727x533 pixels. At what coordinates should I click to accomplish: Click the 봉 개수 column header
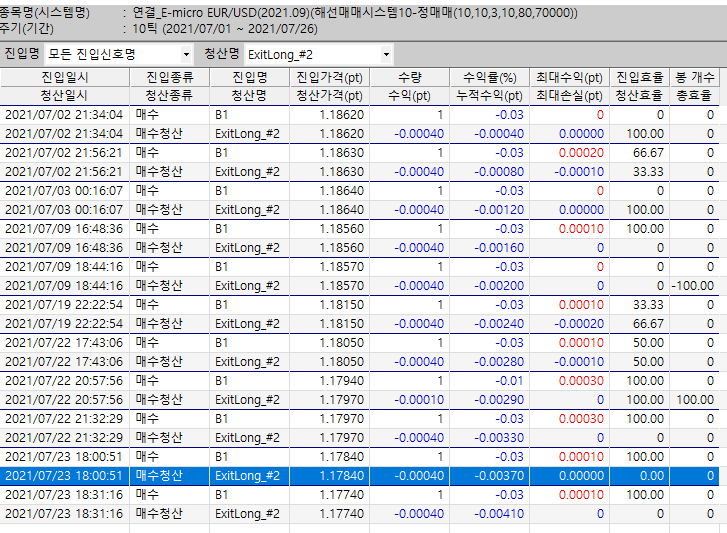[695, 77]
